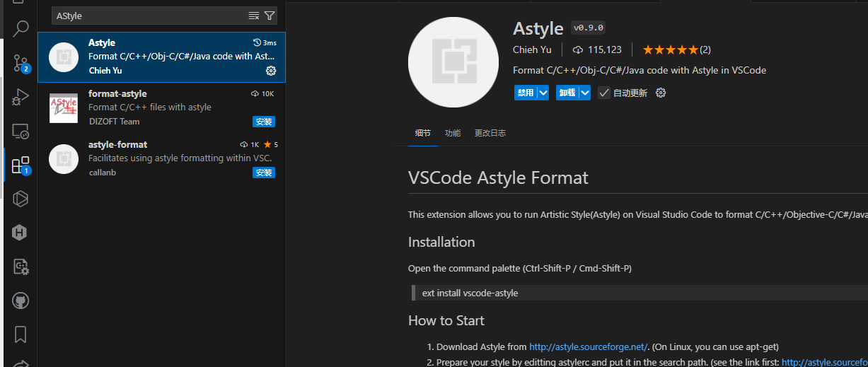Click the Astyle extension logo in detail page
The width and height of the screenshot is (868, 367).
(x=452, y=62)
